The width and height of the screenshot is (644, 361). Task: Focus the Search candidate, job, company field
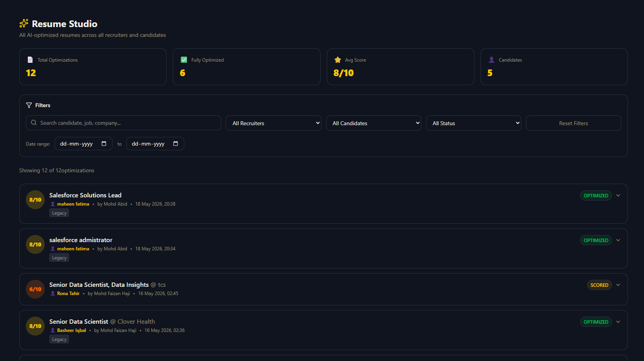123,123
